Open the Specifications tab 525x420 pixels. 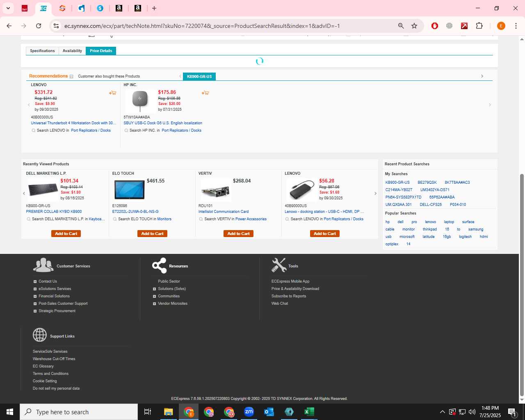(42, 51)
